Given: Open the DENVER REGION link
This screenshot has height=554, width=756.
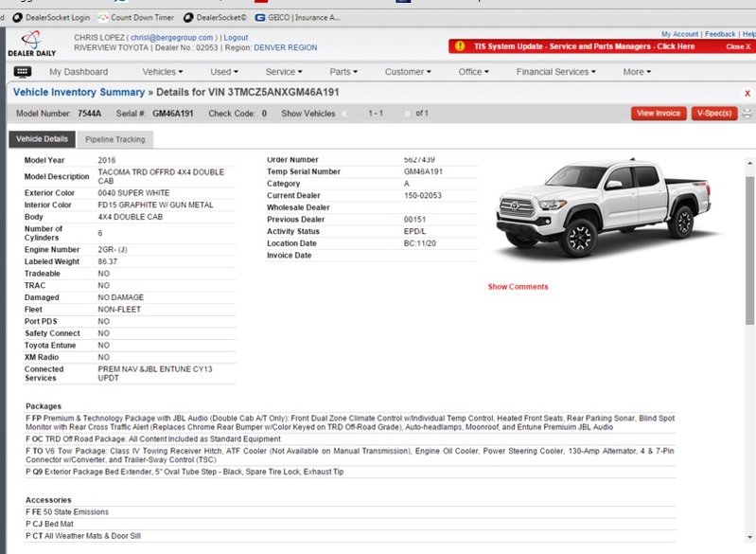Looking at the screenshot, I should [x=286, y=47].
